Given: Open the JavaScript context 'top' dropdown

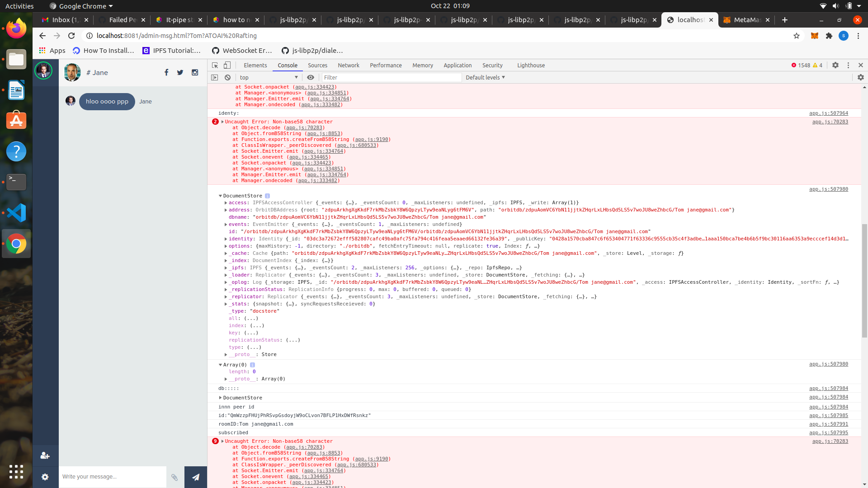Looking at the screenshot, I should click(269, 77).
